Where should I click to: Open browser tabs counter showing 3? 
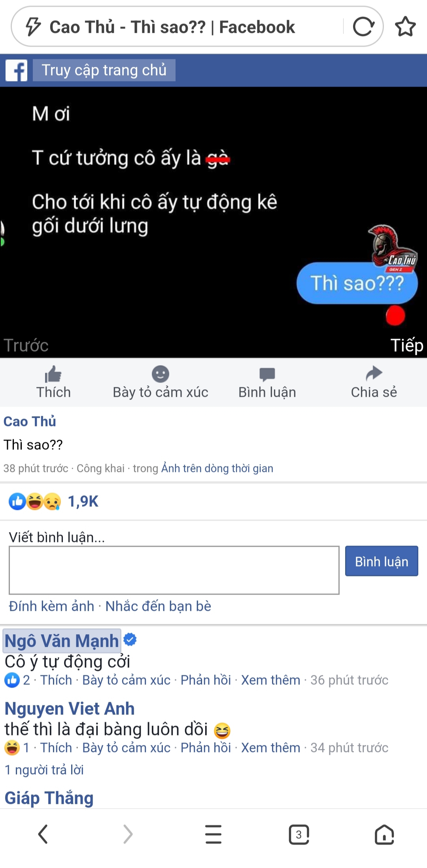tap(299, 835)
